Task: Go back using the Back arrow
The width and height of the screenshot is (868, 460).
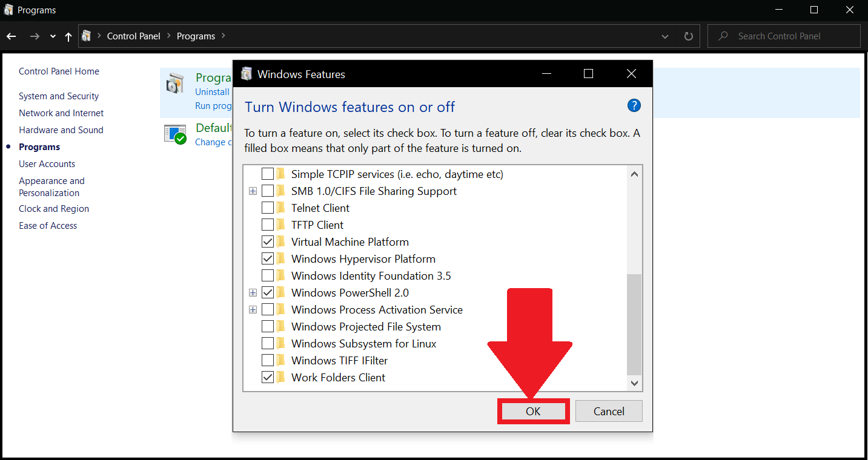Action: click(x=11, y=36)
